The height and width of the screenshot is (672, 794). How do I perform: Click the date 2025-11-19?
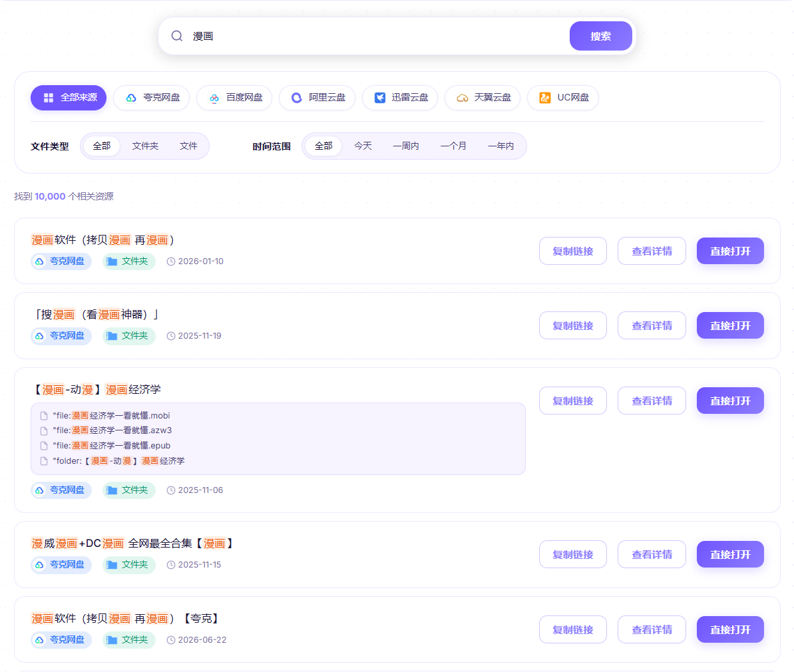click(x=200, y=336)
